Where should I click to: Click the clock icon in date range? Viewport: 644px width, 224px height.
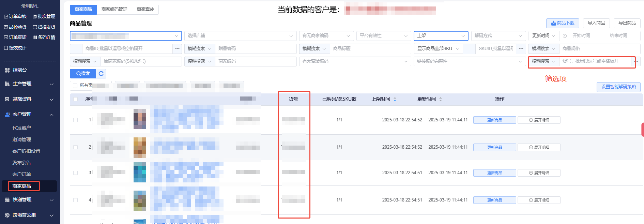tap(565, 36)
